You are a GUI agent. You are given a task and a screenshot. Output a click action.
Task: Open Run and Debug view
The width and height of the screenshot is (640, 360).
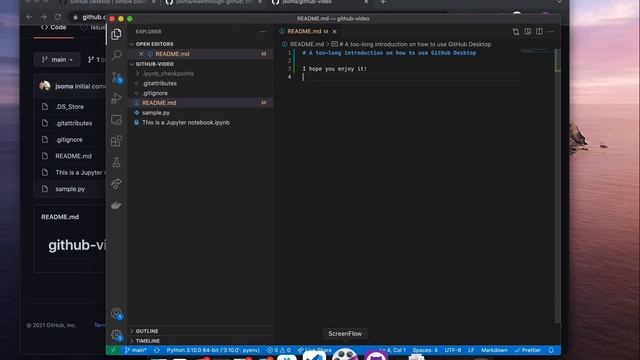pyautogui.click(x=116, y=98)
